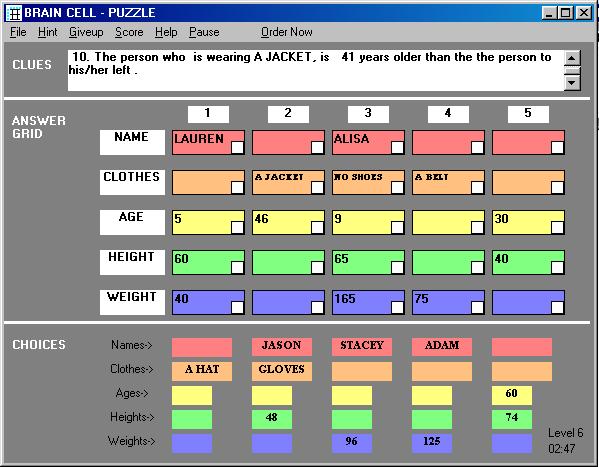Select the STACEY name choice tile
Viewport: 599px width, 467px height.
pos(362,346)
